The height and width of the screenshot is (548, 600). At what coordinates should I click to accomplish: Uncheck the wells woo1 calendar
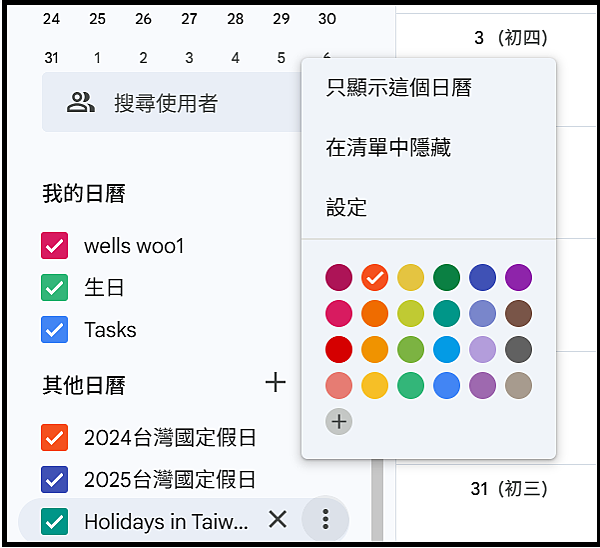tap(55, 245)
